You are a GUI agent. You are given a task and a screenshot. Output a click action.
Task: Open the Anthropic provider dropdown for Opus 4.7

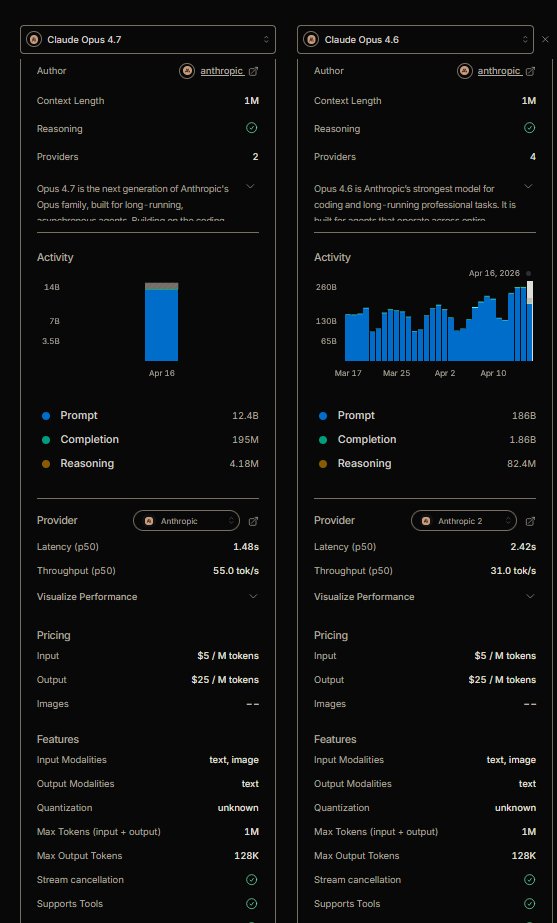tap(187, 521)
